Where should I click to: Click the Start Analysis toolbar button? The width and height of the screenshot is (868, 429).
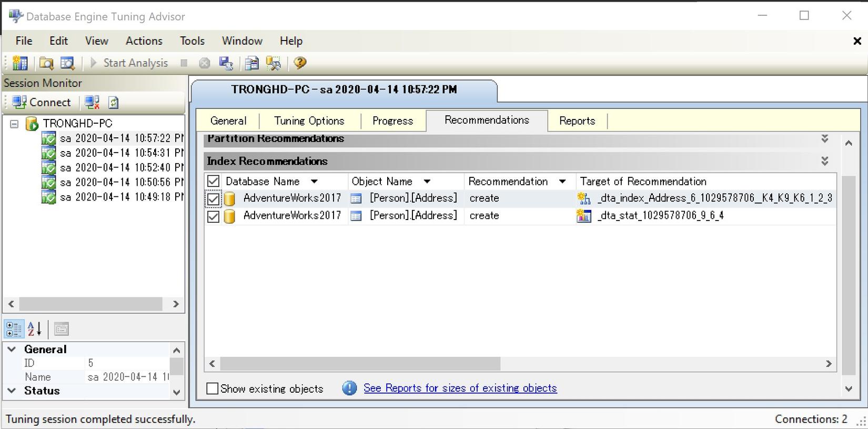pyautogui.click(x=129, y=63)
